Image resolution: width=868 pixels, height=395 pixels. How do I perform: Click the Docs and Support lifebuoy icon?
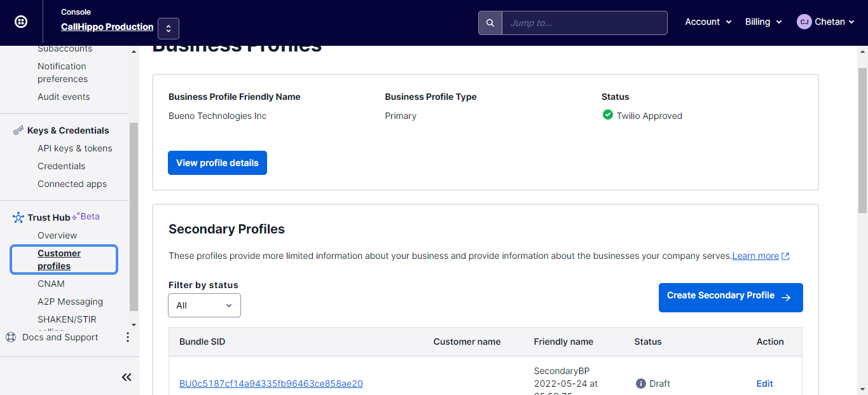click(x=11, y=337)
